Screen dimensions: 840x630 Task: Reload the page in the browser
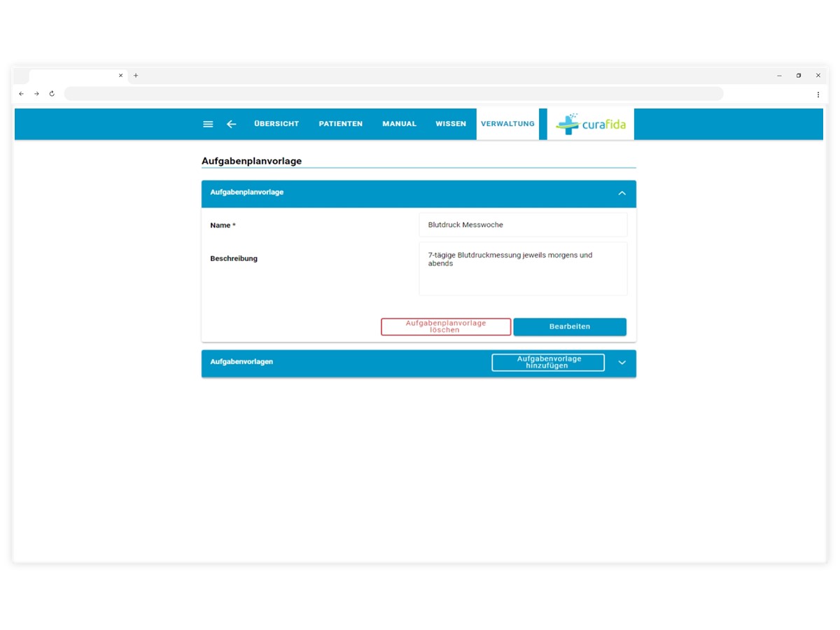(x=52, y=94)
